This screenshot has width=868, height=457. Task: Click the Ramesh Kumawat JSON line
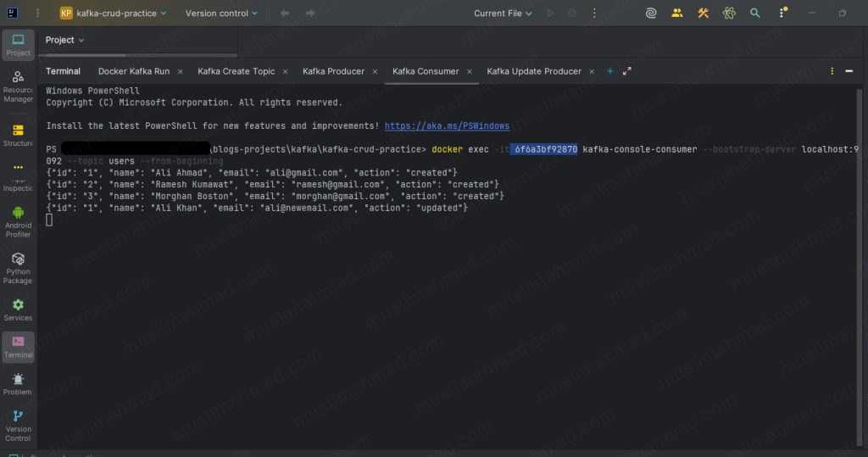(x=272, y=185)
